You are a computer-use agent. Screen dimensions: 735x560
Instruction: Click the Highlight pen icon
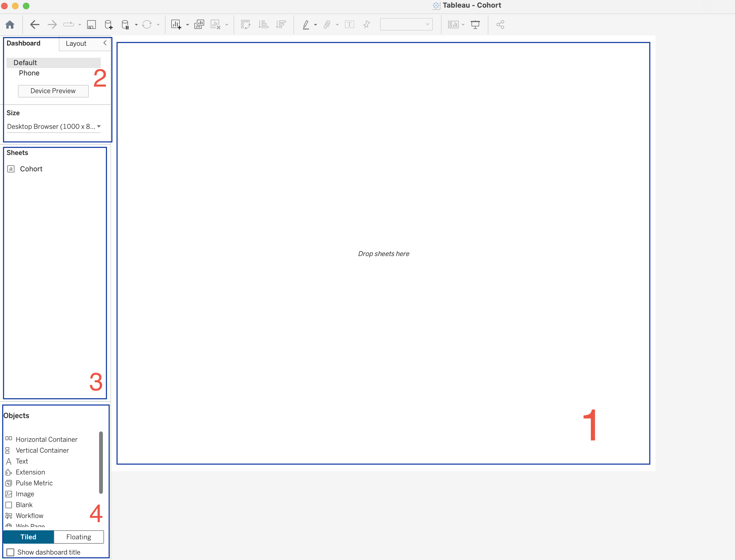[306, 25]
